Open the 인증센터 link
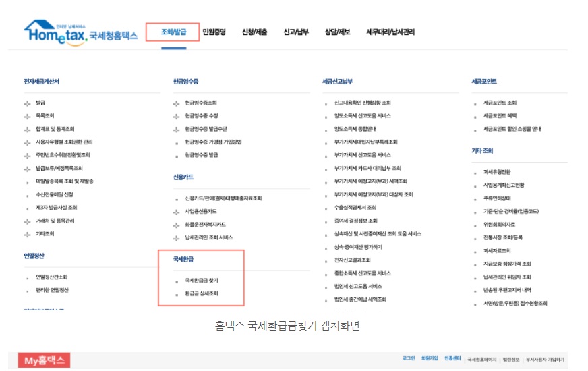This screenshot has height=371, width=588. click(x=452, y=358)
